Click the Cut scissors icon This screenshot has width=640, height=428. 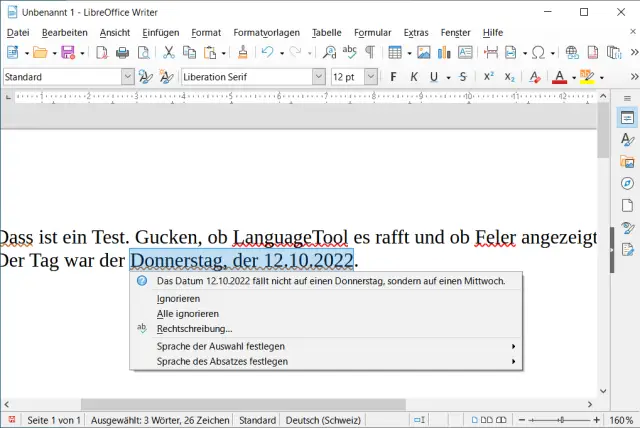click(169, 53)
